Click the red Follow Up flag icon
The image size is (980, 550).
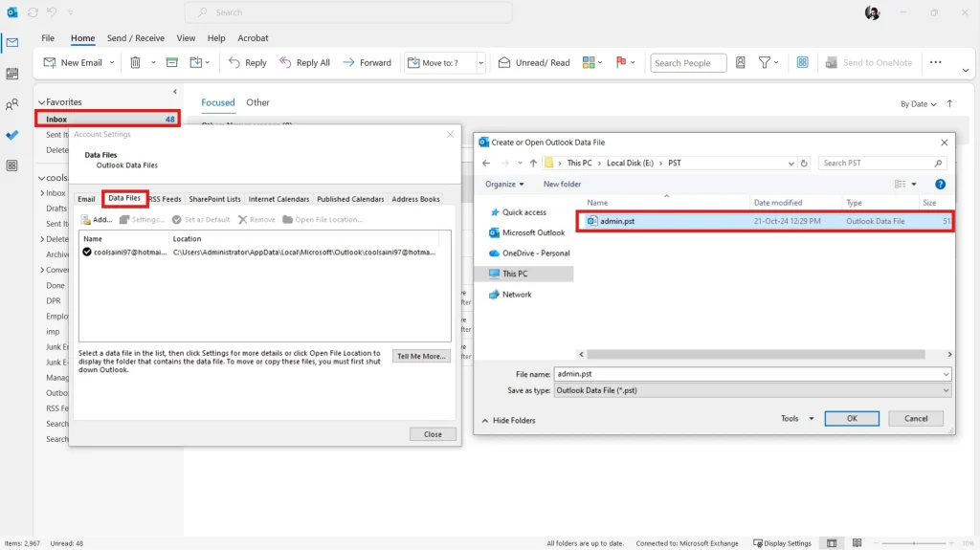point(620,62)
